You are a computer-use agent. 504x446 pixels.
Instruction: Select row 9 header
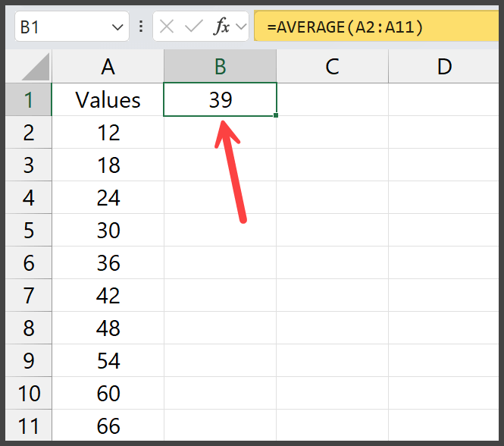29,360
